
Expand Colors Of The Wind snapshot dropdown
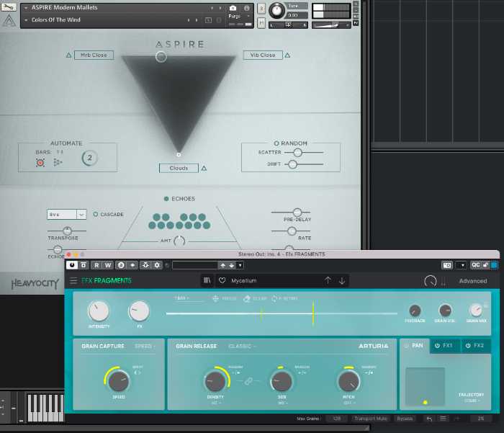[26, 20]
